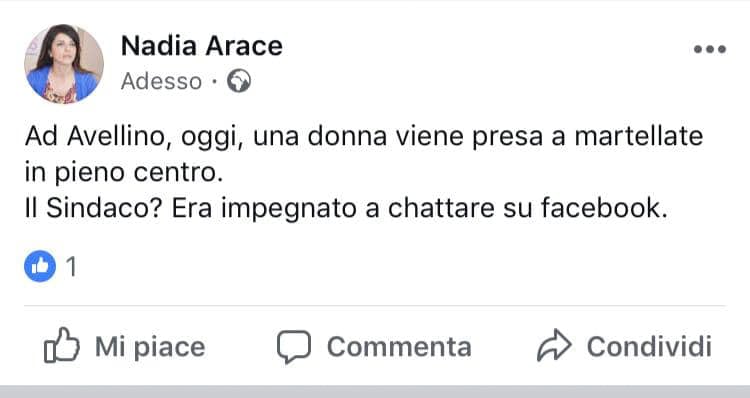Screen dimensions: 750x398
Task: Click the curved share arrow icon
Action: point(554,345)
